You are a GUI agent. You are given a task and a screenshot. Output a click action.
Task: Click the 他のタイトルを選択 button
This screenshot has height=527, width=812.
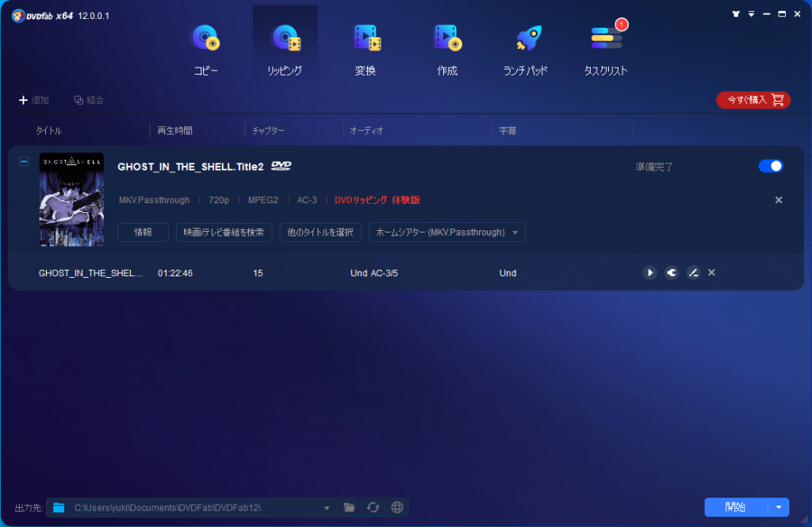(x=320, y=233)
